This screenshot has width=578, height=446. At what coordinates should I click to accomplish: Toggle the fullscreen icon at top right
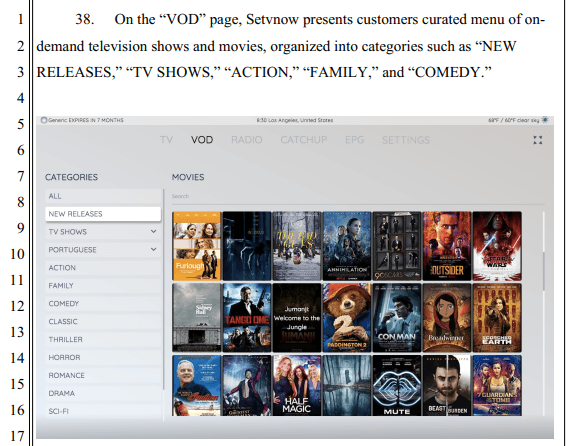(x=537, y=140)
